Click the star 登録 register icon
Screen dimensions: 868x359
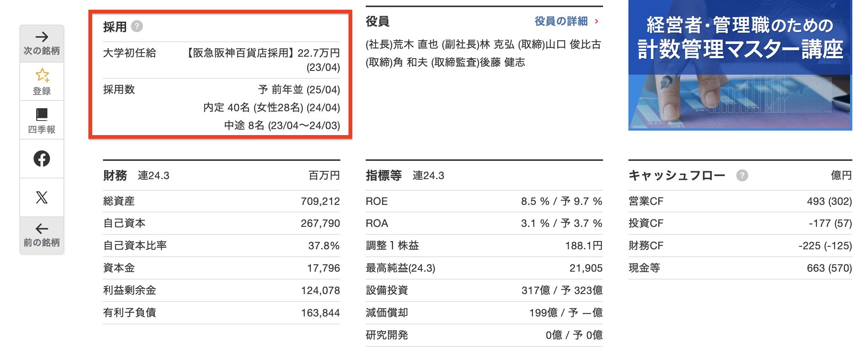coord(42,82)
